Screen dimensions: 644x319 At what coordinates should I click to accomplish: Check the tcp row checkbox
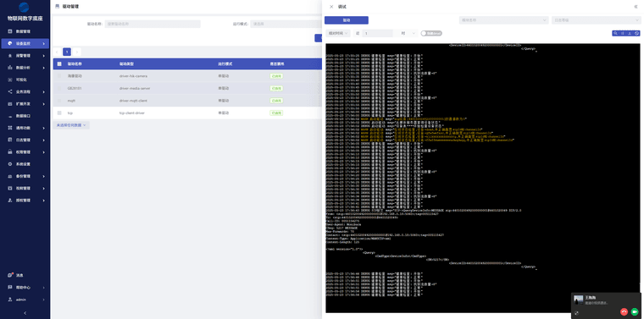click(59, 113)
